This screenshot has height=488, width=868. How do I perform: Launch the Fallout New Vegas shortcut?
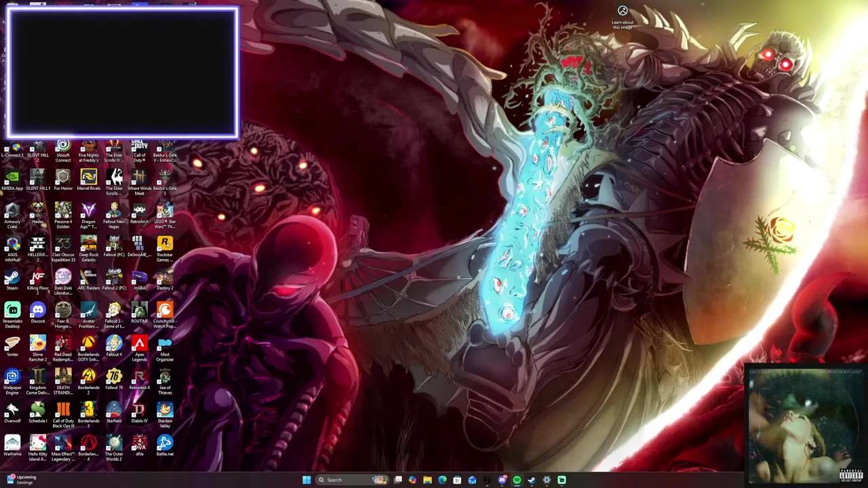coord(114,216)
